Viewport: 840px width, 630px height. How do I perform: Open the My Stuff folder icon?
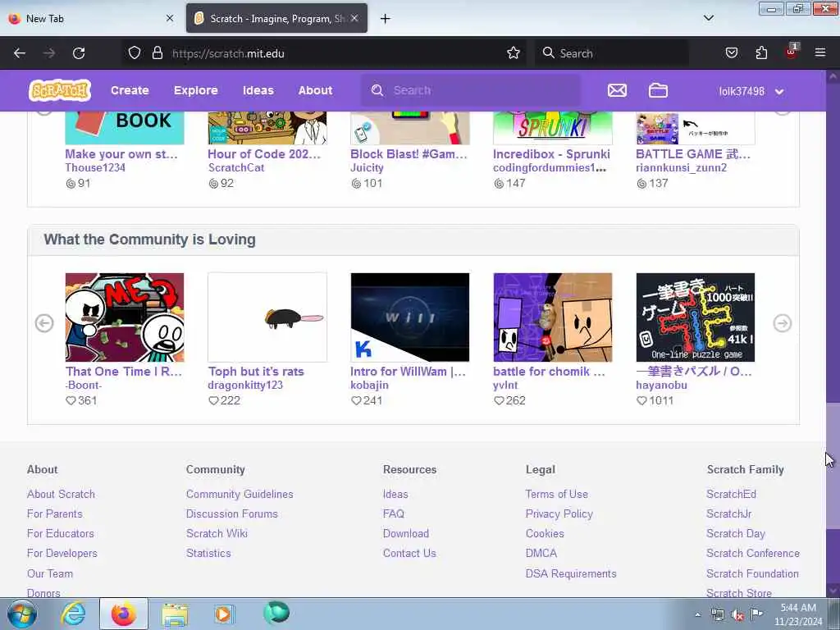(x=658, y=90)
